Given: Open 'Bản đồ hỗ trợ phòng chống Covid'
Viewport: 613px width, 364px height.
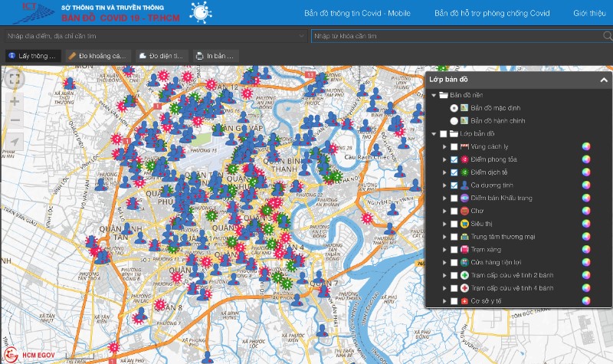Looking at the screenshot, I should point(492,13).
